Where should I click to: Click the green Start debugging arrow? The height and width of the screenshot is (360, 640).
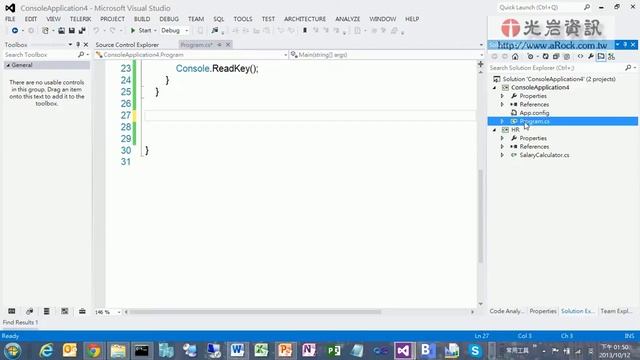point(133,31)
